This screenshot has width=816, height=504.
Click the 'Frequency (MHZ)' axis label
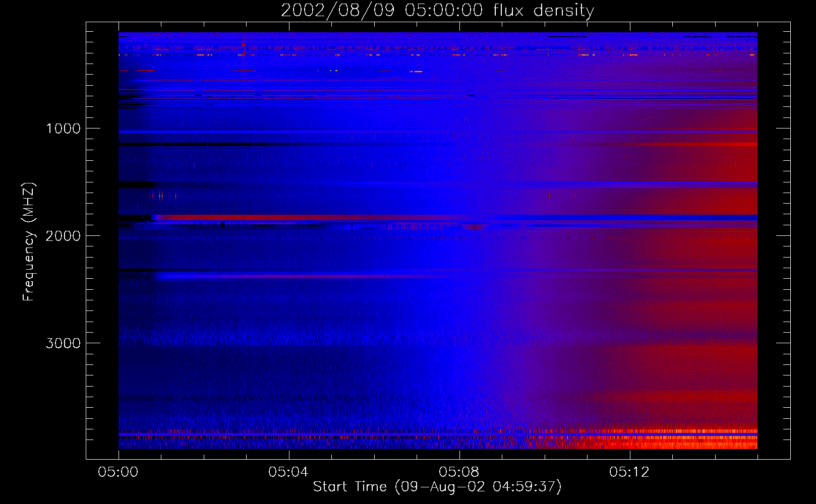(x=29, y=242)
